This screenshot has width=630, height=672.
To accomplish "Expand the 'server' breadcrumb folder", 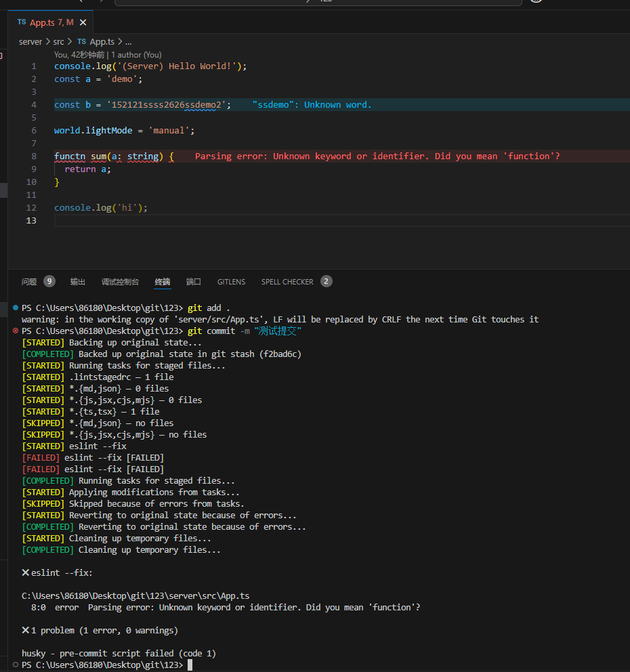I will coord(30,41).
